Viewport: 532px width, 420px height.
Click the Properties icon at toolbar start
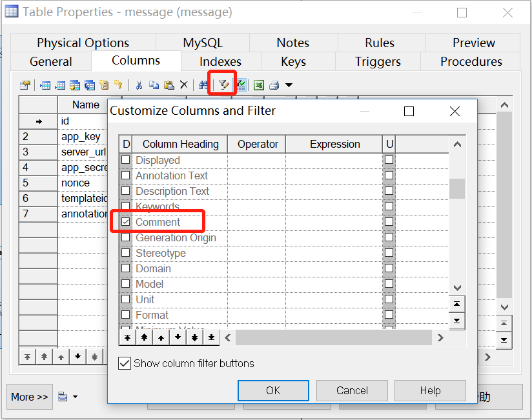coord(24,85)
